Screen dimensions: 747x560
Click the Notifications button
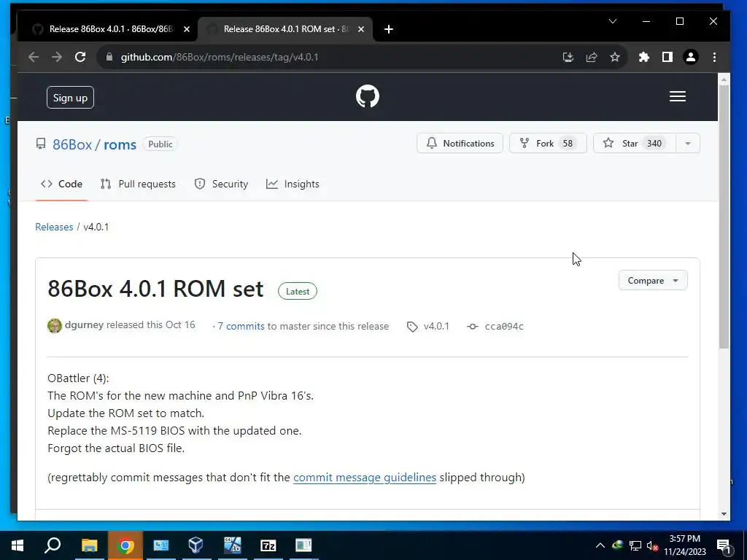(x=460, y=144)
